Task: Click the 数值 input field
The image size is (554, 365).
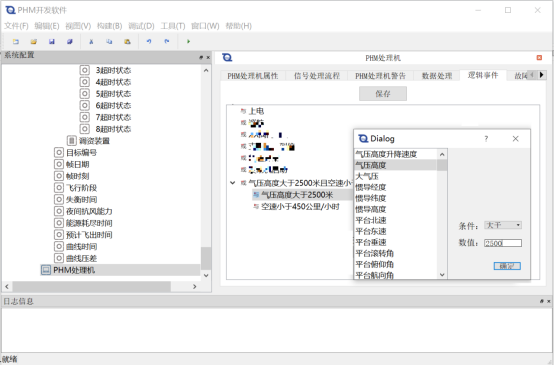Action: tap(503, 243)
